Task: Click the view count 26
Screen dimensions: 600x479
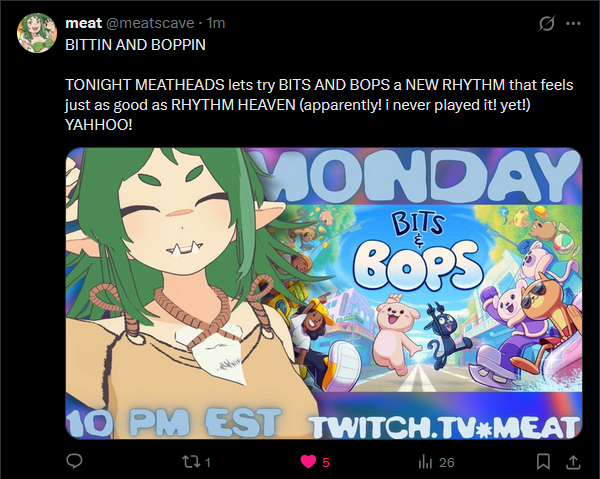Action: coord(447,463)
